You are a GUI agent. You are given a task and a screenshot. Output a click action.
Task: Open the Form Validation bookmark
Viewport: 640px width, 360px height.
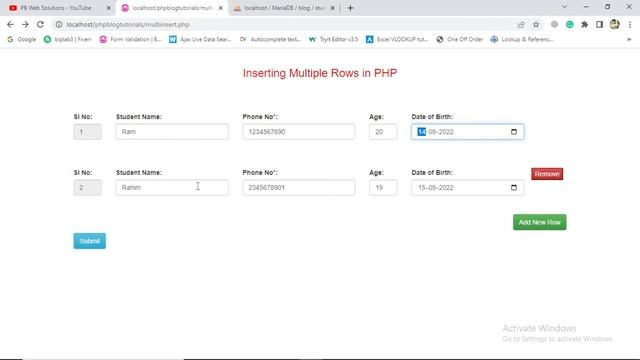(131, 39)
